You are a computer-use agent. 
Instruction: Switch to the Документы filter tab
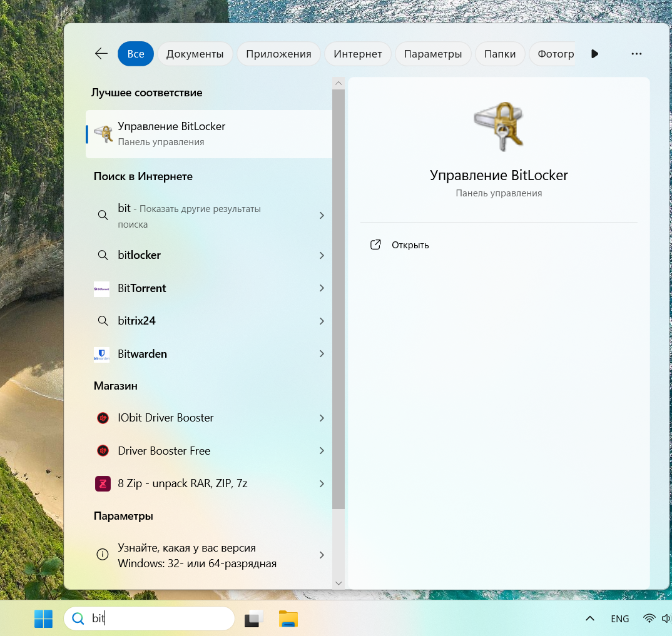[196, 54]
